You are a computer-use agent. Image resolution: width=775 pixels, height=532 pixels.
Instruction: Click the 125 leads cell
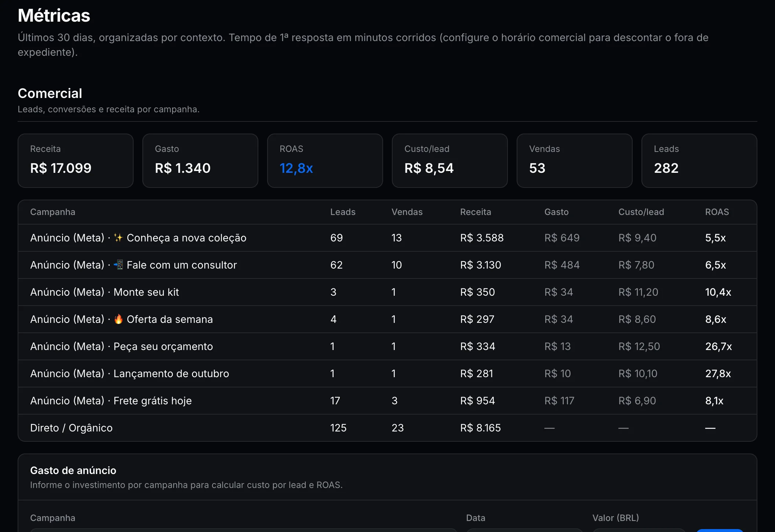point(338,428)
